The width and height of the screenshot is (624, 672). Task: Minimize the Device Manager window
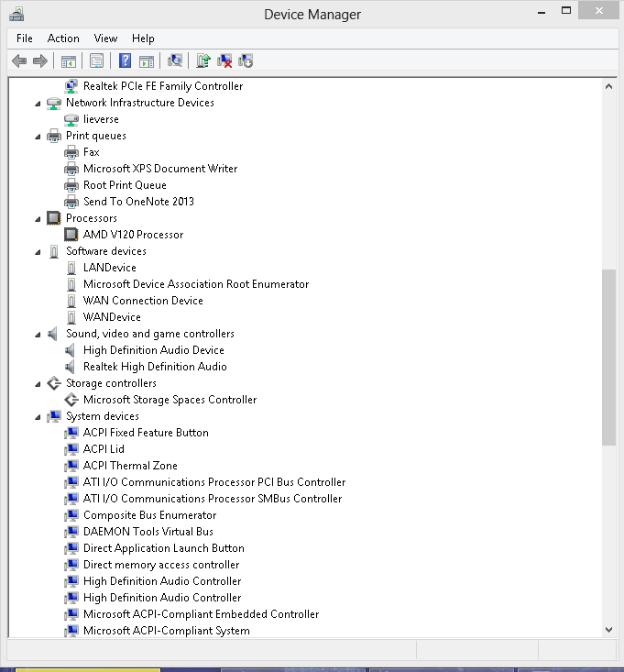pyautogui.click(x=542, y=12)
